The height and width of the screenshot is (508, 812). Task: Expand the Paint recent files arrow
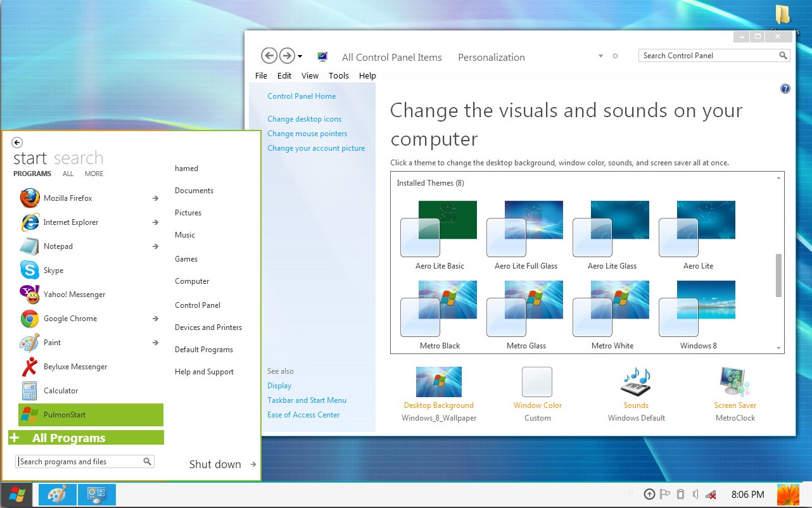pyautogui.click(x=155, y=343)
